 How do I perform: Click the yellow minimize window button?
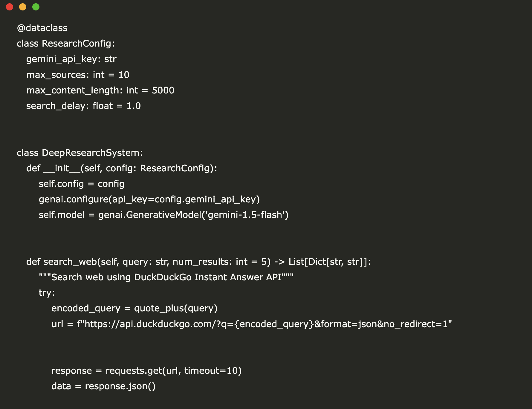pyautogui.click(x=23, y=7)
